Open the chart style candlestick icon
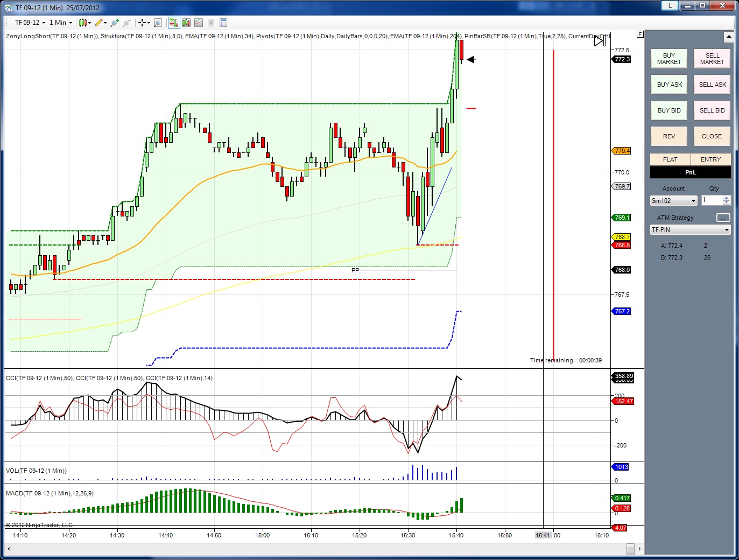Screen dimensions: 739x560 pyautogui.click(x=82, y=23)
